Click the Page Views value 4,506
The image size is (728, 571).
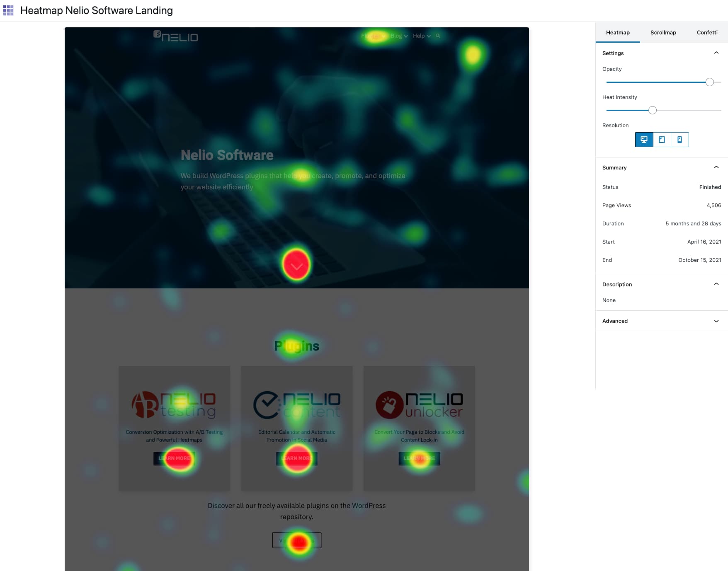point(713,206)
